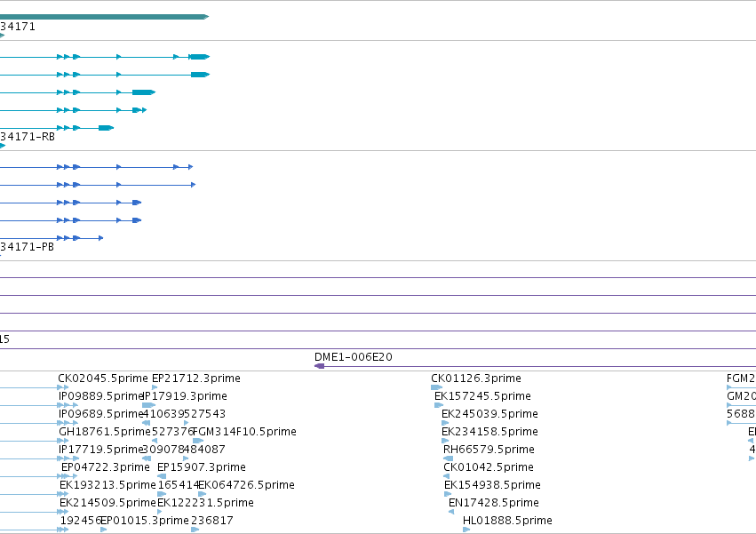Image resolution: width=756 pixels, height=534 pixels.
Task: Open the EP21712.3prime EST label
Action: 195,379
